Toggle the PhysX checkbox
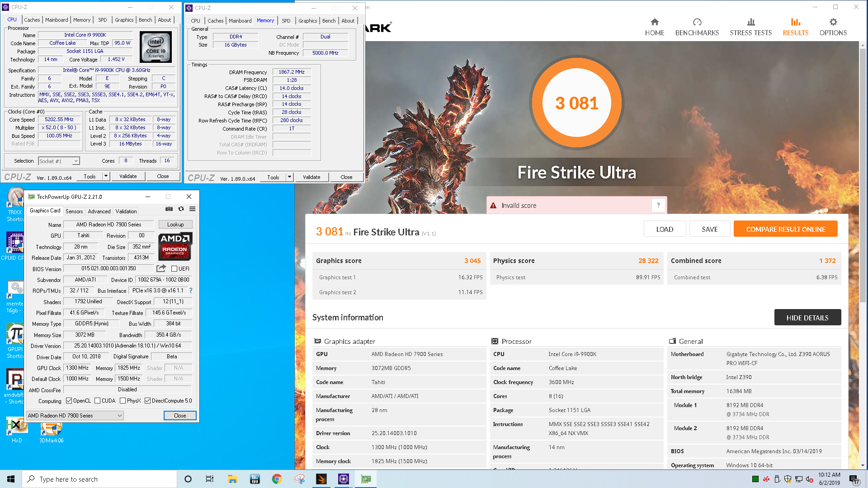 click(123, 401)
